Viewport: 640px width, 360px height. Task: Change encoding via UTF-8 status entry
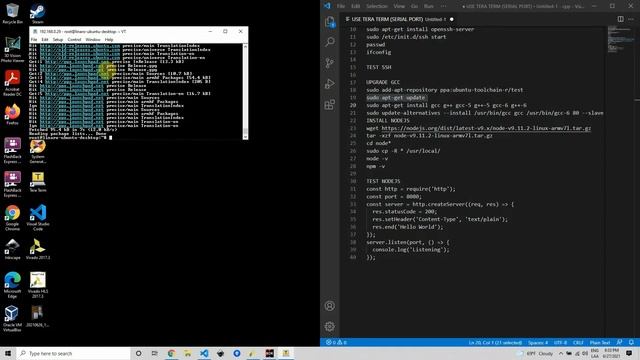click(x=560, y=342)
